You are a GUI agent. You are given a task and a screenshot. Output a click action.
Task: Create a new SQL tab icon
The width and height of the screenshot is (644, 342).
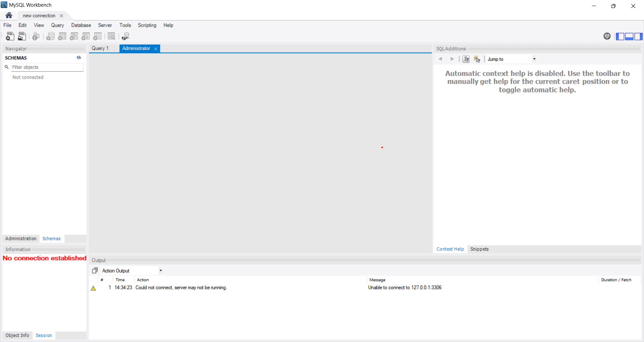click(10, 36)
